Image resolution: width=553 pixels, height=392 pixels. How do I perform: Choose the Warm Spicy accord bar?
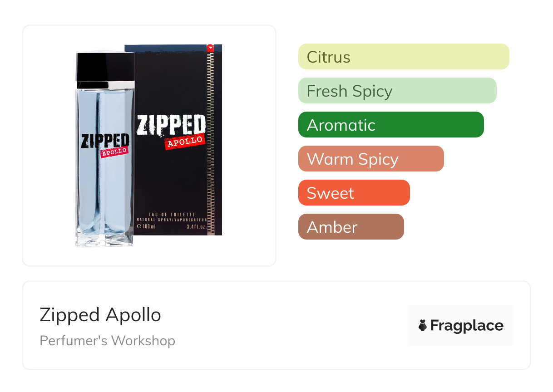[370, 159]
